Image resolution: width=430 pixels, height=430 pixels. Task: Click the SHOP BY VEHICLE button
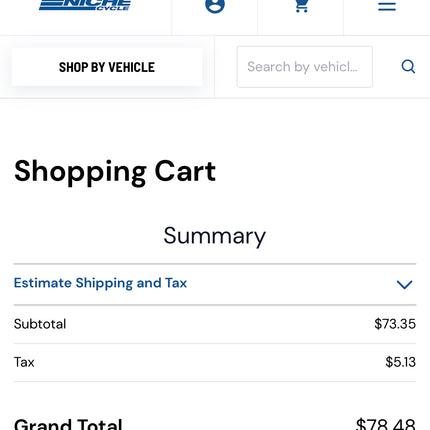click(107, 67)
